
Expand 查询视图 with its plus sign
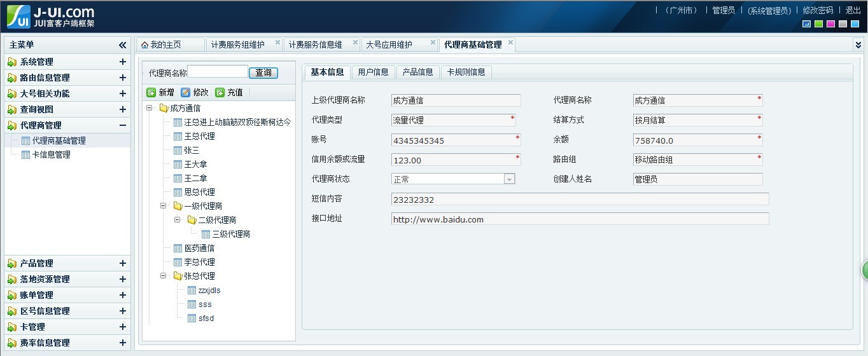click(123, 109)
